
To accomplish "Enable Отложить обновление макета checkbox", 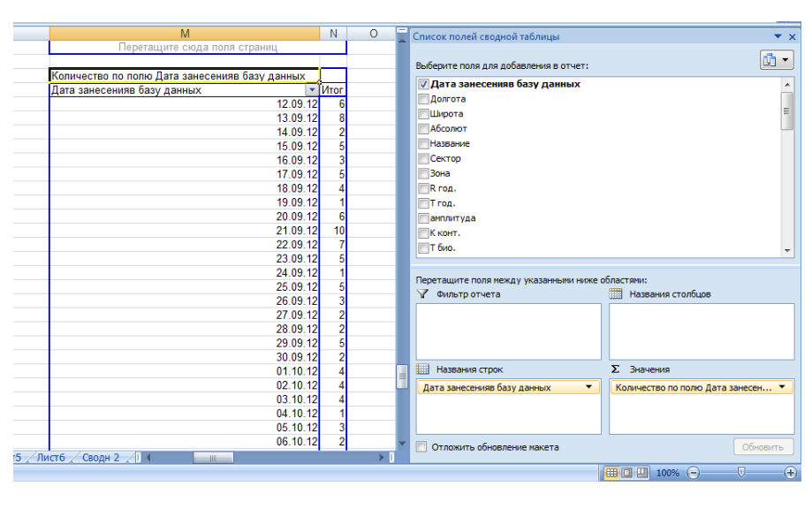I will (421, 447).
